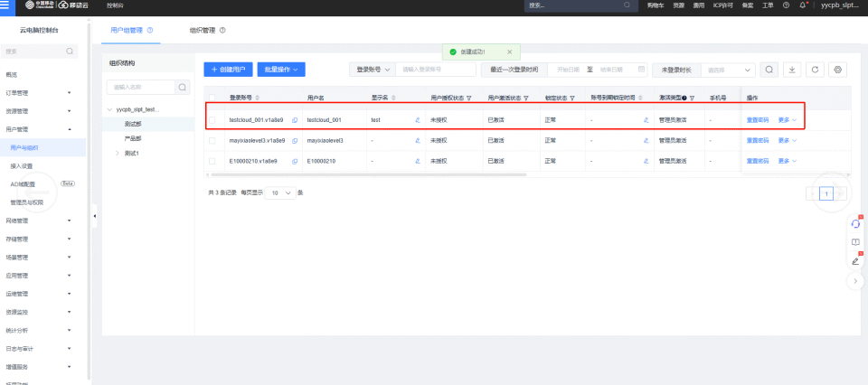This screenshot has height=385, width=868.
Task: Open the help question-mark icon in header
Action: (786, 5)
